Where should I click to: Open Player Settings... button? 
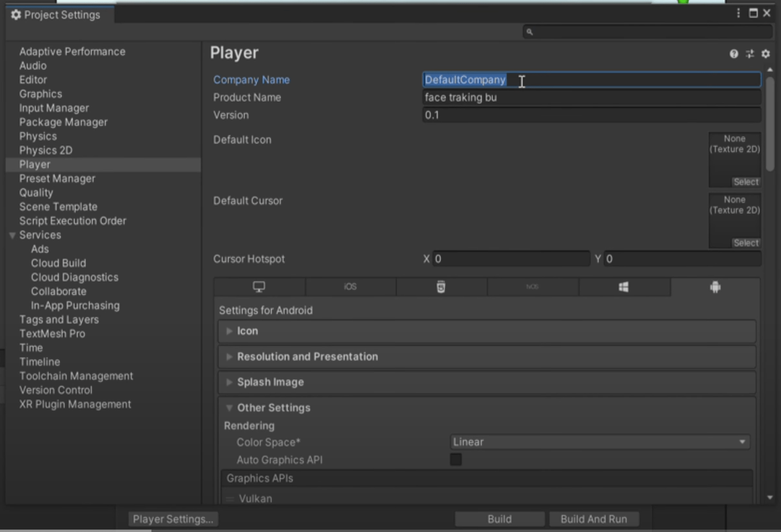tap(173, 519)
